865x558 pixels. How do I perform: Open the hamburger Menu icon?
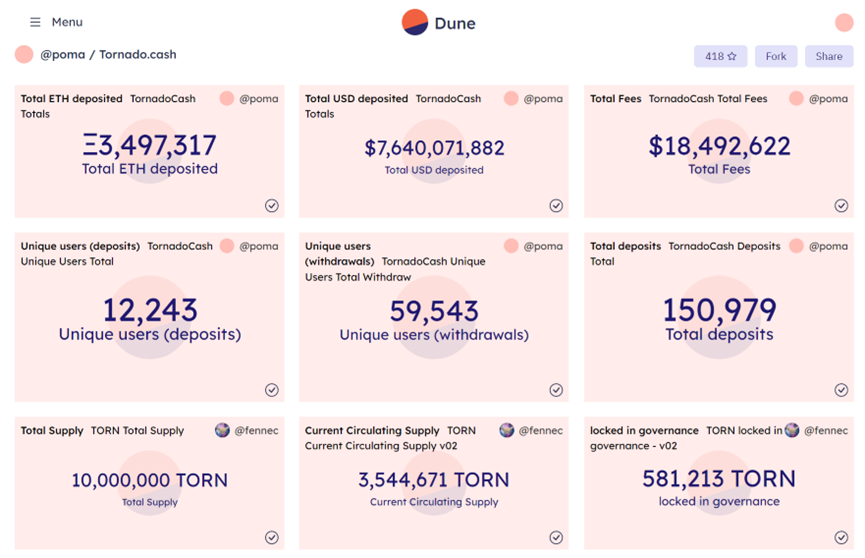coord(35,22)
